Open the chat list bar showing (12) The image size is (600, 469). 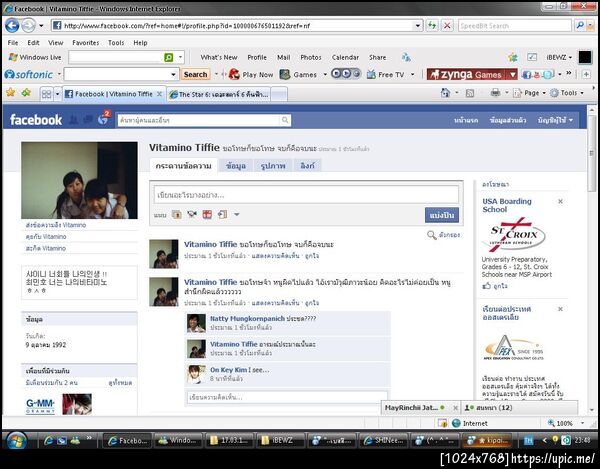(x=520, y=408)
